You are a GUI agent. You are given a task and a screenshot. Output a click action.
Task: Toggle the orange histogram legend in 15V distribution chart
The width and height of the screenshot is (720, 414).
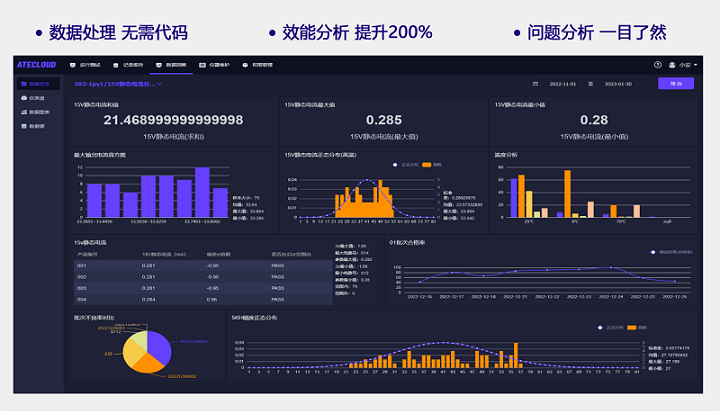click(427, 163)
